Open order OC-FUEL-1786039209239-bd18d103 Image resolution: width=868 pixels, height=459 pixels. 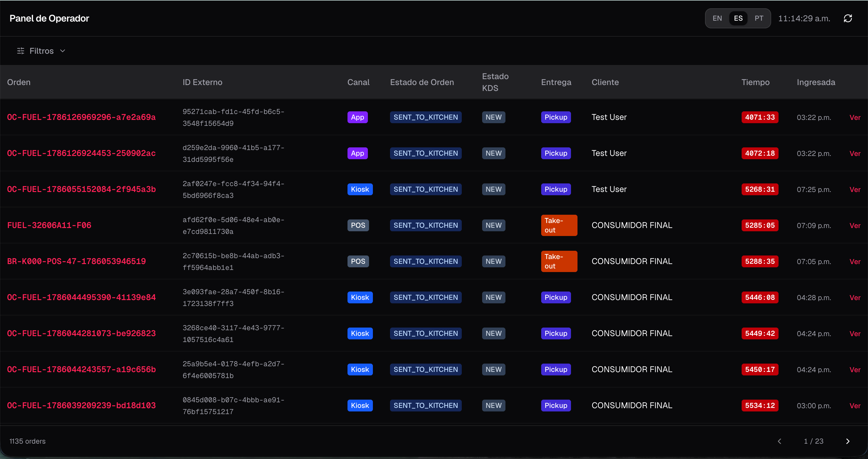(81, 406)
